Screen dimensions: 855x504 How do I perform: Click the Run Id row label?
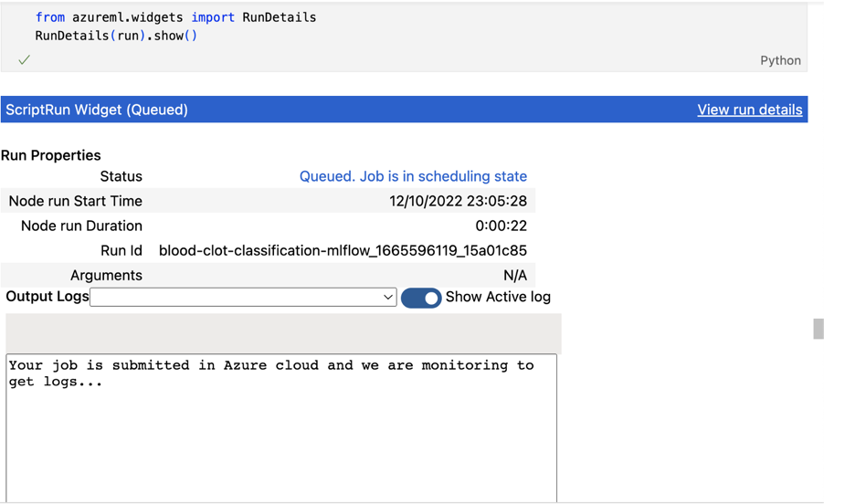pos(121,250)
